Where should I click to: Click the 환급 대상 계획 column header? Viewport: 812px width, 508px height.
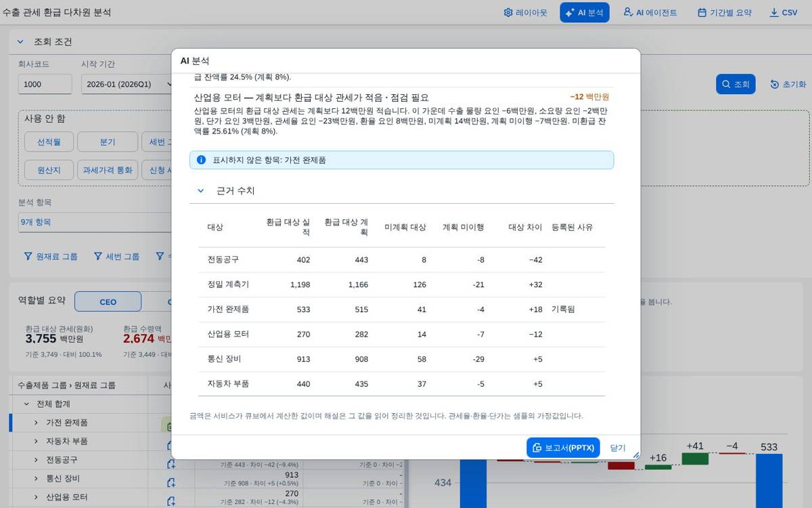coord(346,227)
